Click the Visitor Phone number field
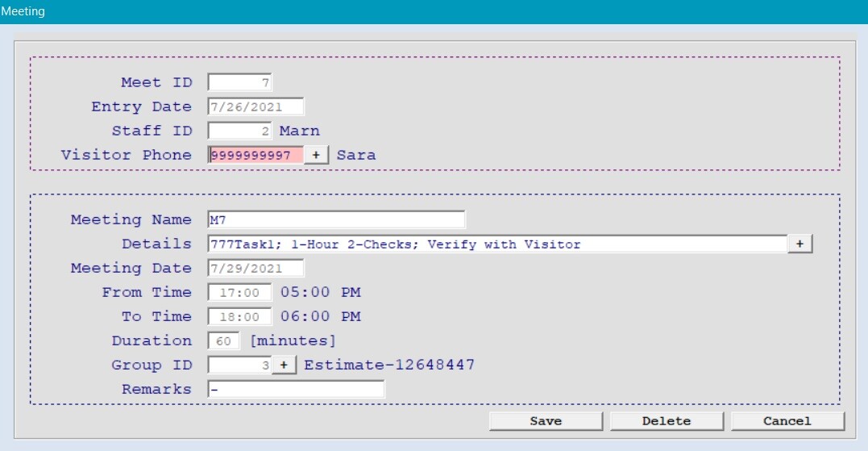868x451 pixels. coord(255,155)
